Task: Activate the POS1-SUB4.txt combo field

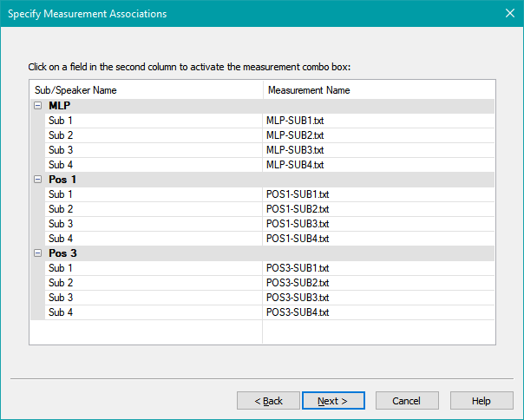Action: pos(378,239)
